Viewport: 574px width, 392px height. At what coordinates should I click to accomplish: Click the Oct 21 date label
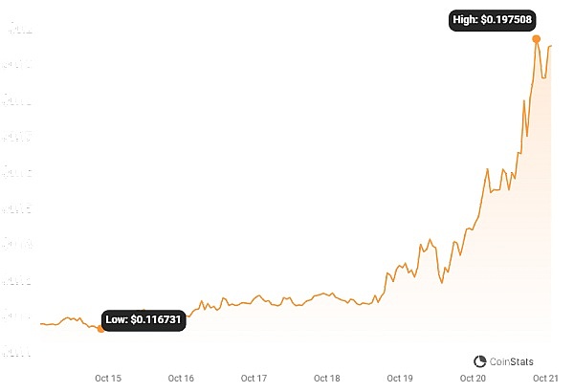tap(544, 379)
